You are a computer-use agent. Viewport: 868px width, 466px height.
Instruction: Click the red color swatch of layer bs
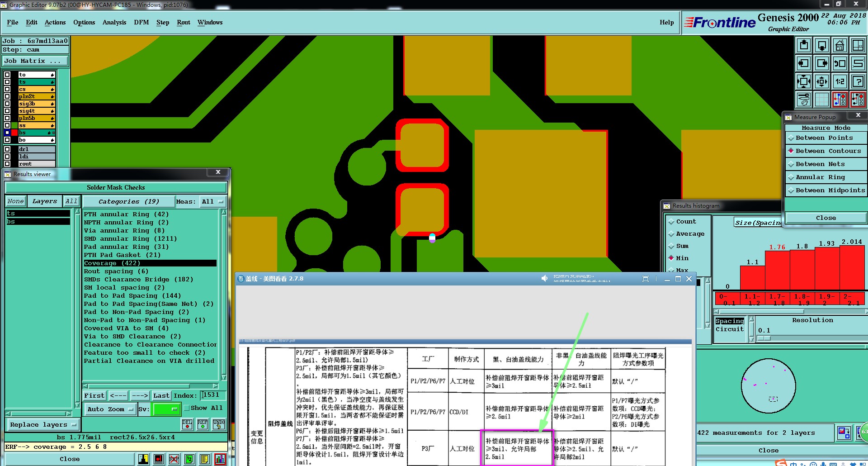14,133
